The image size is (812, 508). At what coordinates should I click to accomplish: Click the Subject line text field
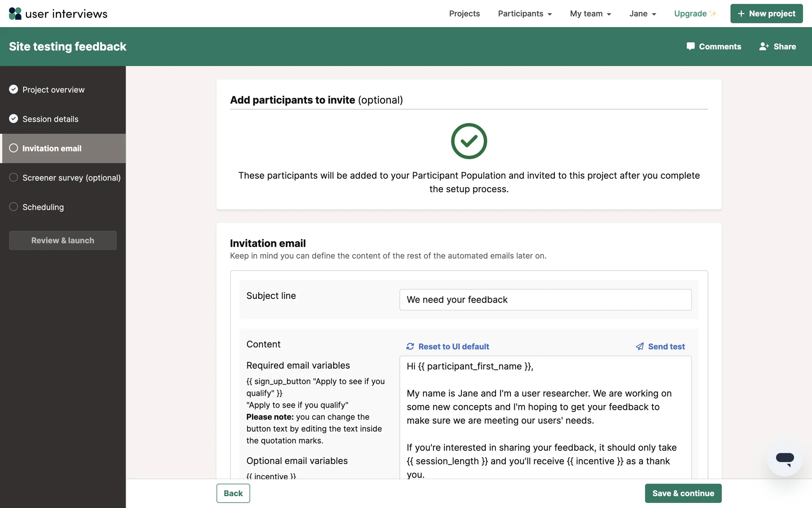(545, 300)
